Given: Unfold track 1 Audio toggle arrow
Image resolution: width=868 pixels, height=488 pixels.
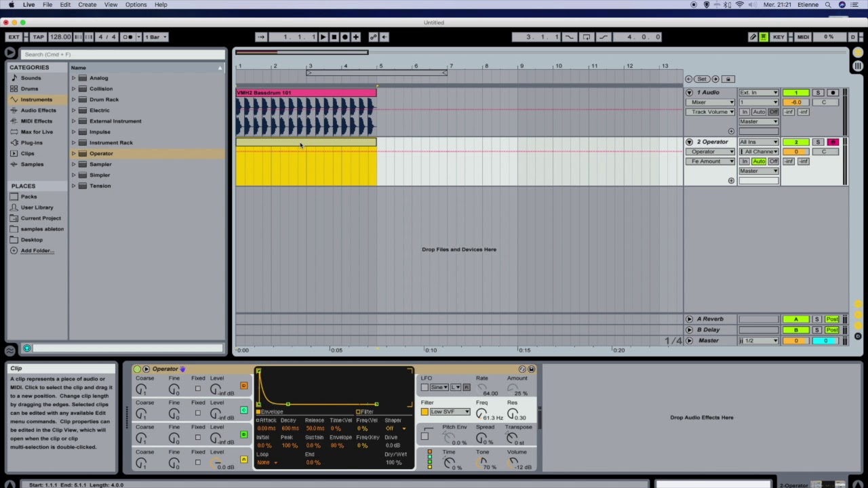Looking at the screenshot, I should point(689,93).
